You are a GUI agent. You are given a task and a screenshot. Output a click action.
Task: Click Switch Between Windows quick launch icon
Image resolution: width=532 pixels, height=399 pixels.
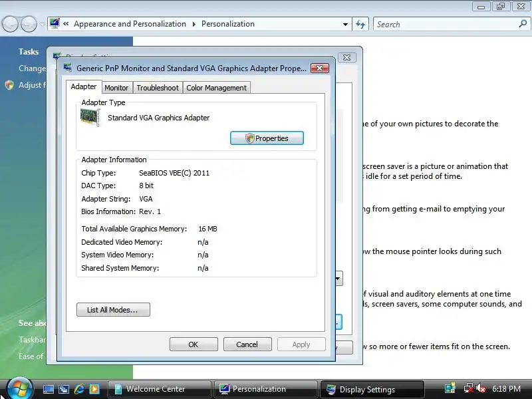pos(64,389)
